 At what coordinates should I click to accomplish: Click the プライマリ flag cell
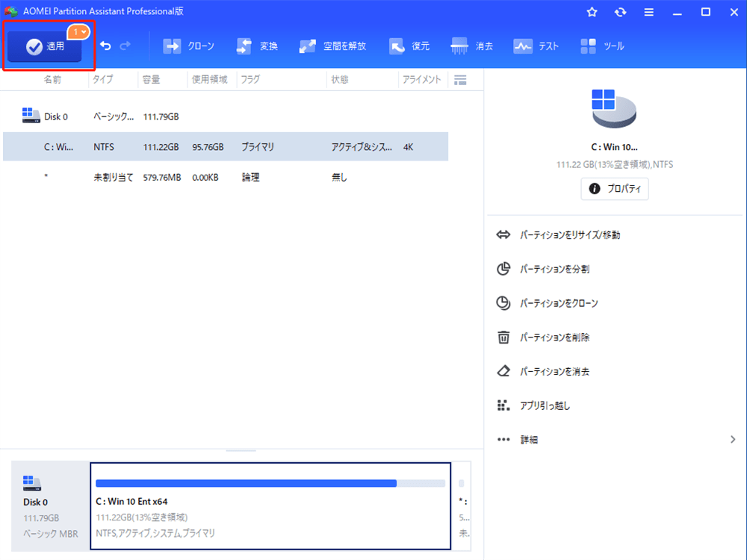coord(258,147)
